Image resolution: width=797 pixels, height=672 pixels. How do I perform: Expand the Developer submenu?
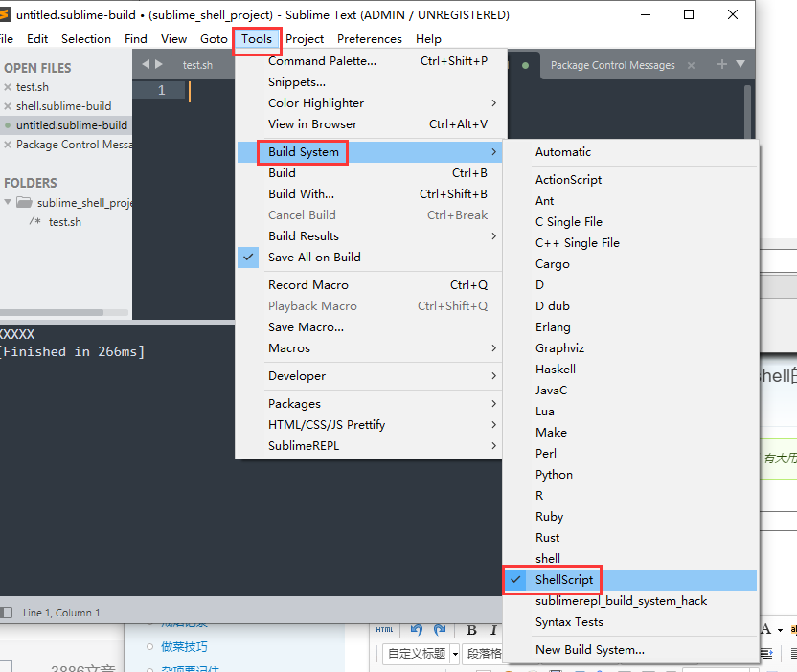370,376
